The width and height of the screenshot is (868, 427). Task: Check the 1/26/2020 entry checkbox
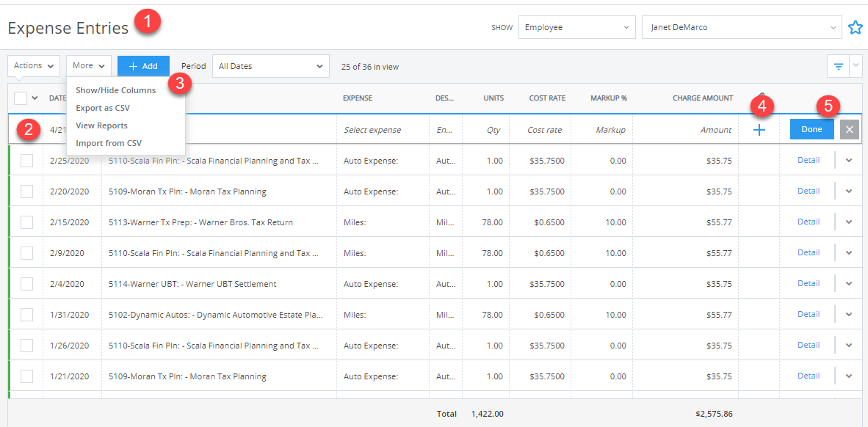click(x=26, y=346)
